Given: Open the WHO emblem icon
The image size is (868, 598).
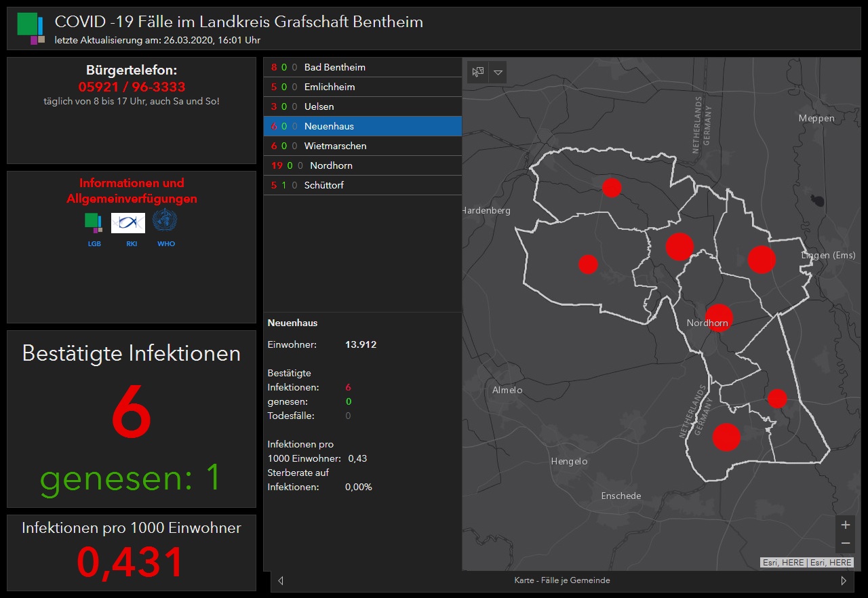Looking at the screenshot, I should tap(165, 222).
